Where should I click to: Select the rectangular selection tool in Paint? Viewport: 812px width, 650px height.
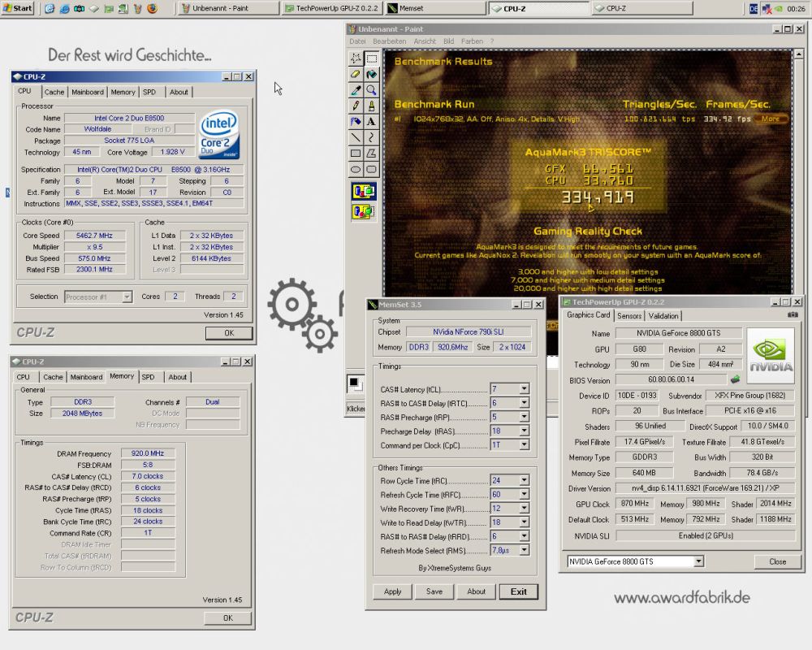coord(371,58)
